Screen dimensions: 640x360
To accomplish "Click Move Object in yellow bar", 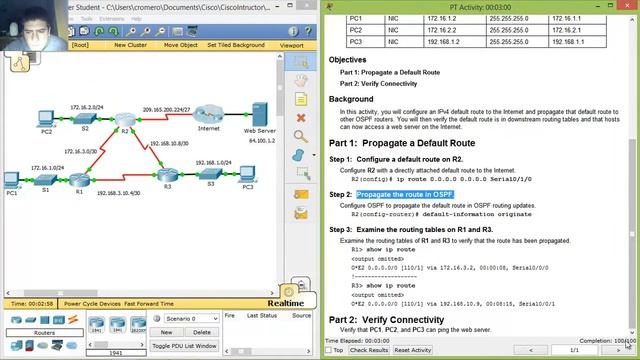I will [x=180, y=45].
